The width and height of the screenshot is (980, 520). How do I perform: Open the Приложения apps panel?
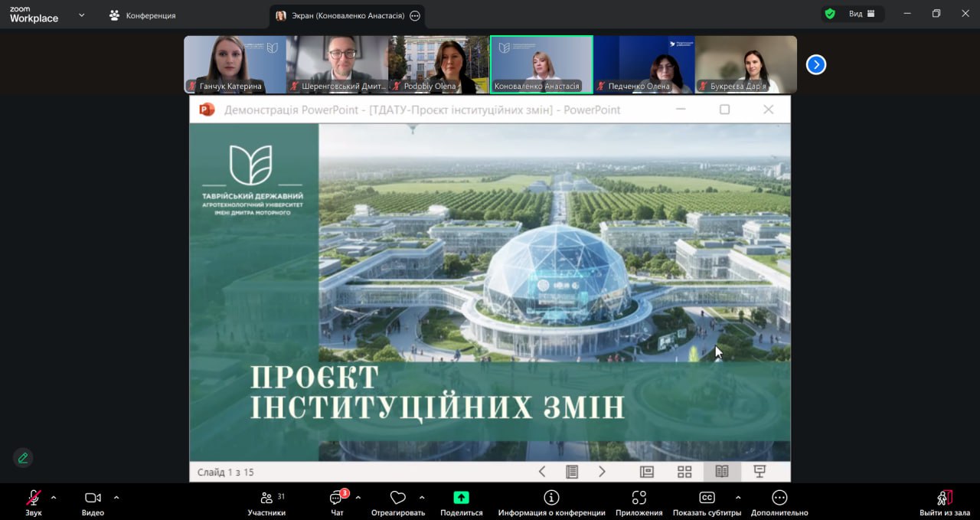(x=639, y=503)
